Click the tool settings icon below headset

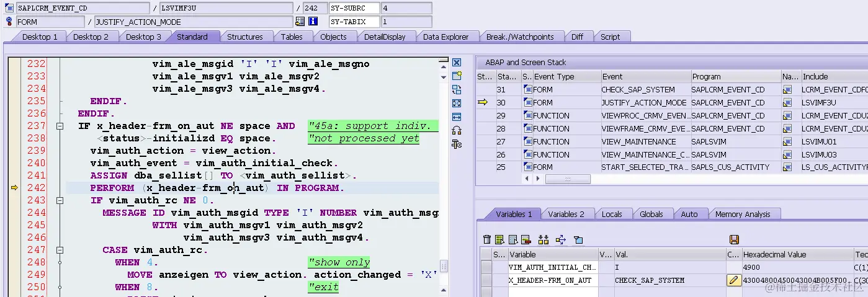tap(457, 144)
